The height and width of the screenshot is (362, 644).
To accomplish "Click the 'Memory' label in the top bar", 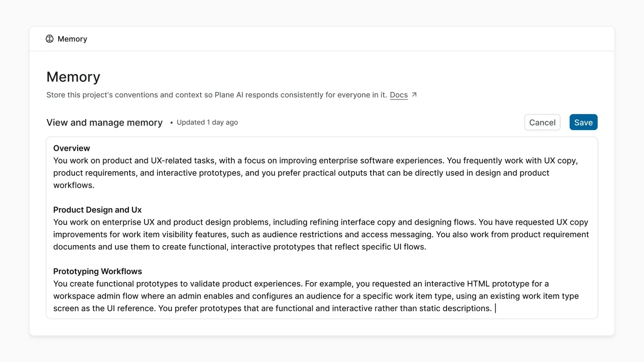I will (72, 39).
